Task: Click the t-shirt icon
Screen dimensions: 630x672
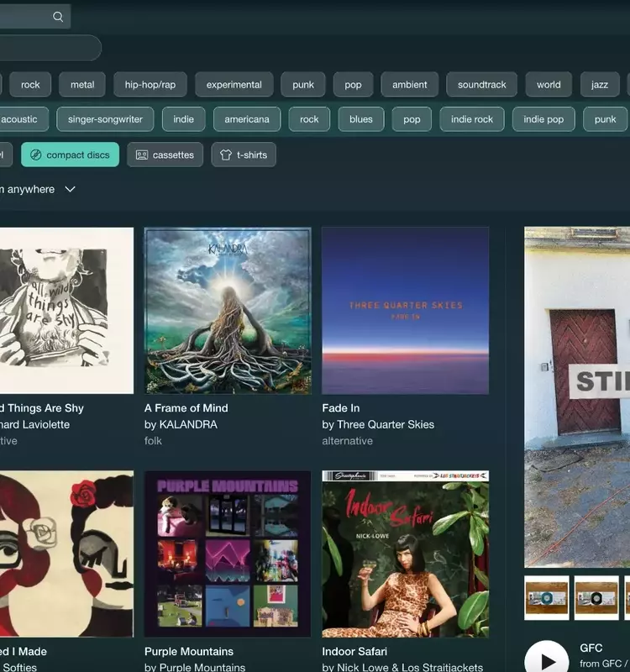Action: (226, 155)
